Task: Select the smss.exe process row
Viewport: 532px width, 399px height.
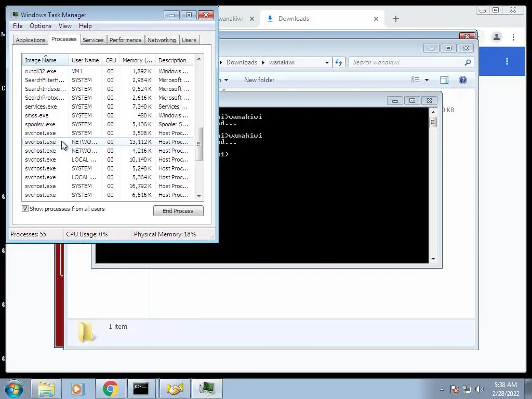Action: pyautogui.click(x=108, y=115)
